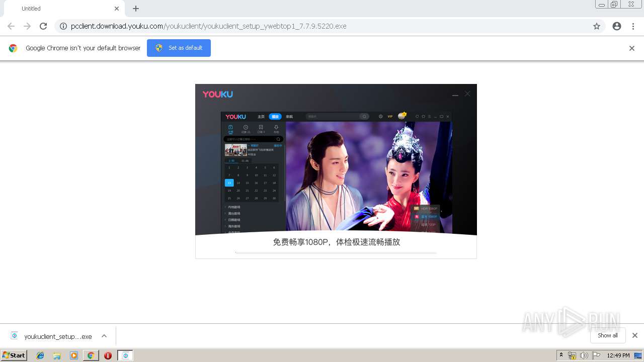Open a new tab with the plus button
The width and height of the screenshot is (644, 362).
click(x=136, y=9)
